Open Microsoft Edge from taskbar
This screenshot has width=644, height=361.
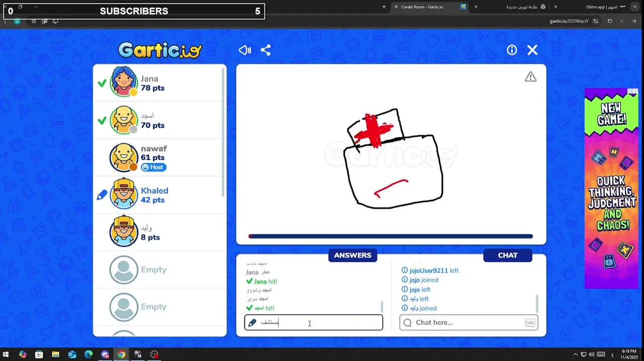(x=88, y=354)
